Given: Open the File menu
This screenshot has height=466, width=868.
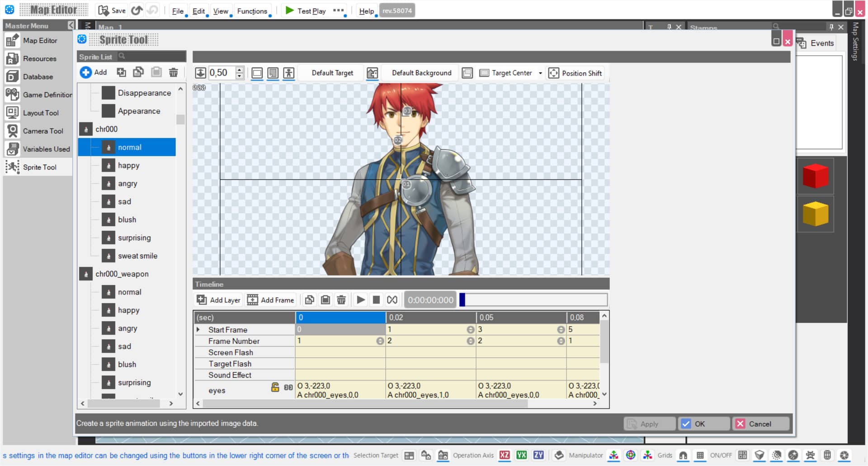Looking at the screenshot, I should [178, 11].
